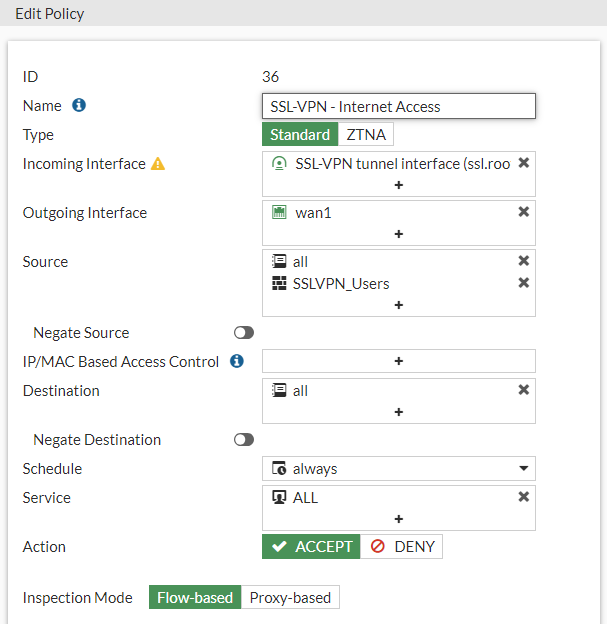Click the warning icon beside Incoming Interface
Image resolution: width=607 pixels, height=624 pixels.
point(157,164)
